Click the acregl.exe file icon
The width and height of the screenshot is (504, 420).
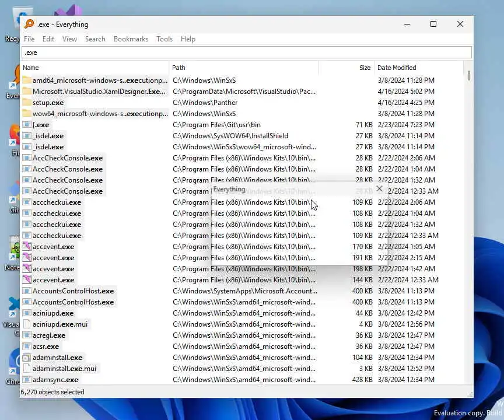[x=27, y=335]
